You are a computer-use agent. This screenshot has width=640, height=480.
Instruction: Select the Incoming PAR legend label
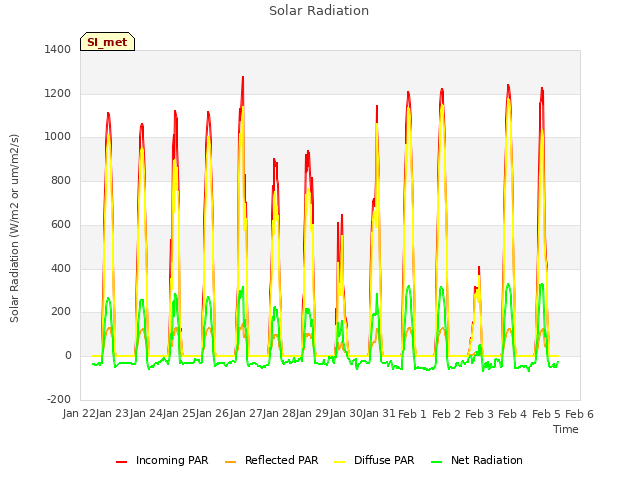pyautogui.click(x=172, y=460)
